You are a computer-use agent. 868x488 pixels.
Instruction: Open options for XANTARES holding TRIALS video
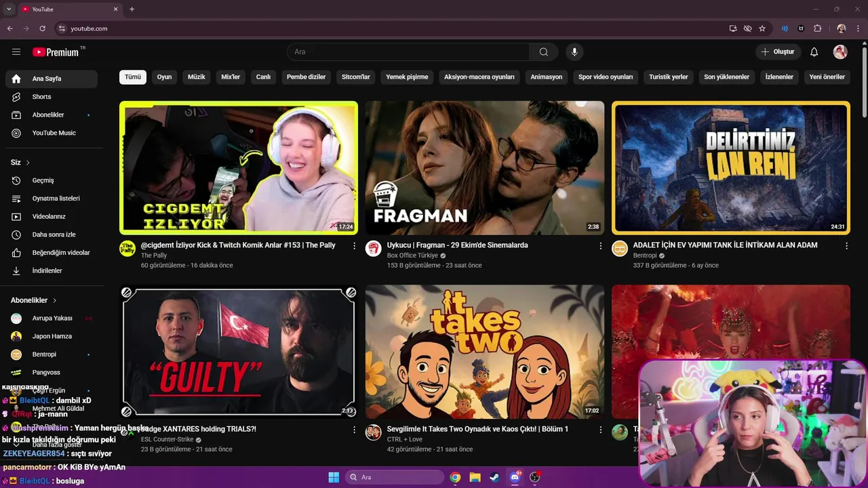[354, 429]
